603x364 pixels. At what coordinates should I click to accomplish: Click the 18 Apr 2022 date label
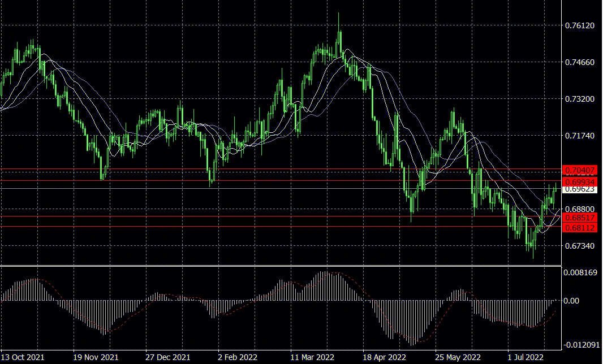tap(385, 357)
